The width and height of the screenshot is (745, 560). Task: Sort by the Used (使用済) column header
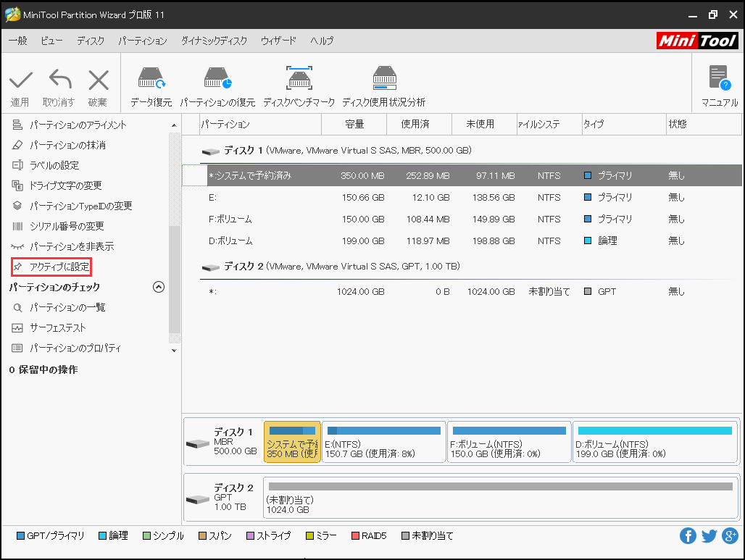tap(419, 124)
